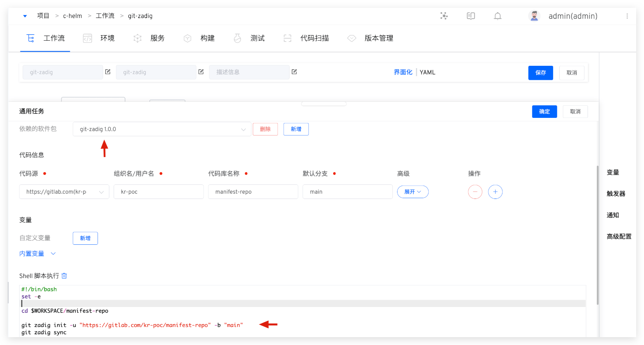Switch to 界面化 visual mode
The height and width of the screenshot is (345, 644).
tap(403, 72)
